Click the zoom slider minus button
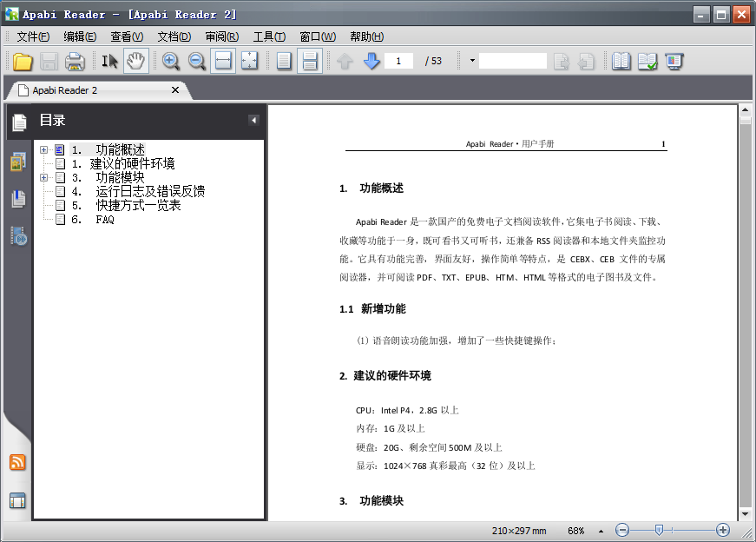Image resolution: width=756 pixels, height=542 pixels. [622, 531]
